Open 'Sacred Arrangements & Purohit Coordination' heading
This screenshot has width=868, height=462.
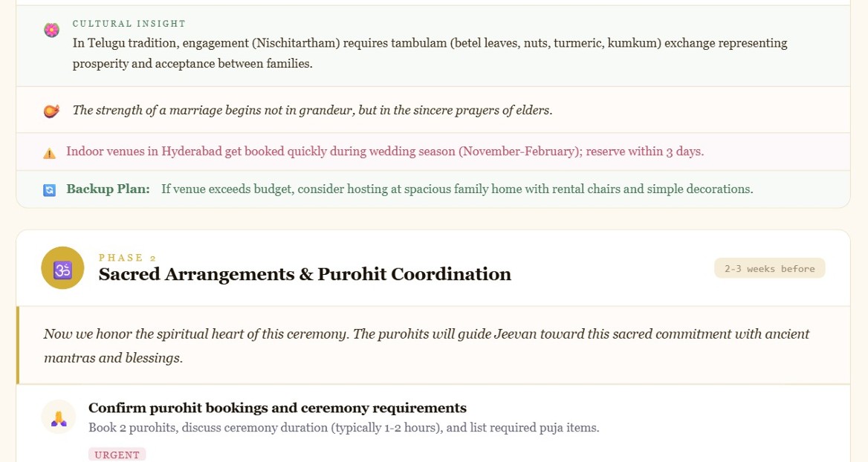point(305,274)
